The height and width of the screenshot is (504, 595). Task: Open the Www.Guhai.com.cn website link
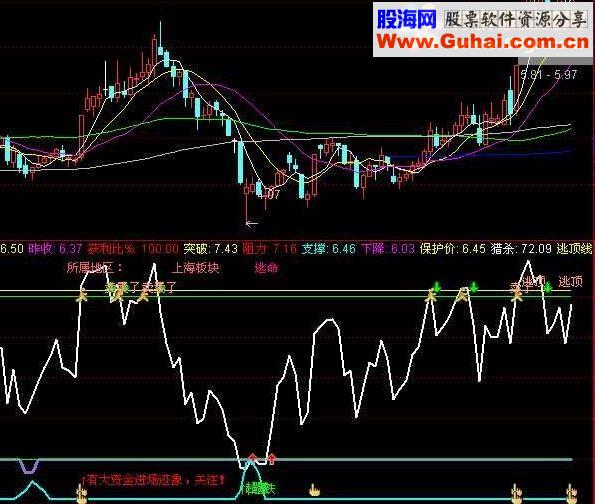coord(483,41)
